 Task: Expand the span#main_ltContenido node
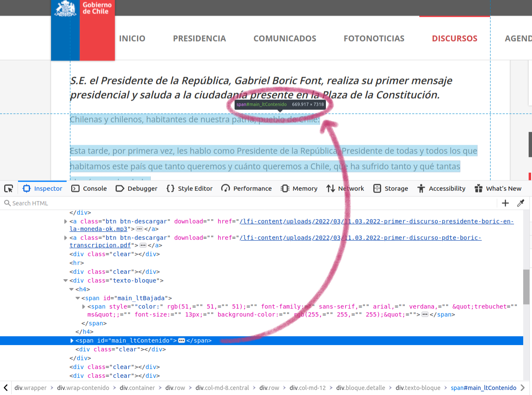72,340
